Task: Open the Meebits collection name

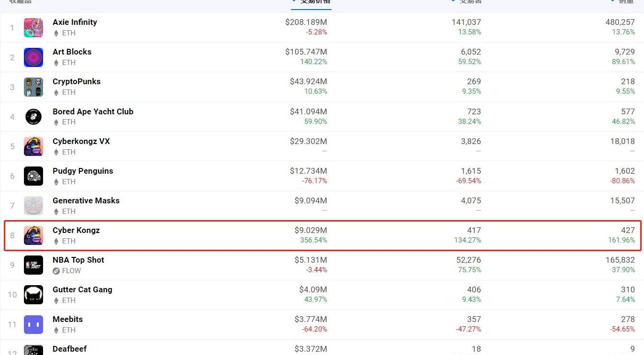Action: click(67, 319)
